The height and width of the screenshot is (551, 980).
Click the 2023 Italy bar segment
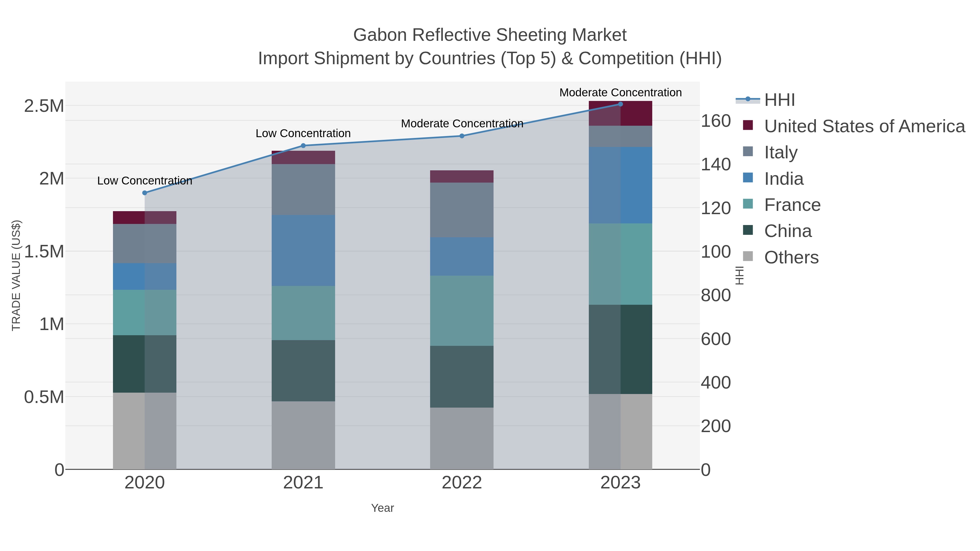click(620, 137)
